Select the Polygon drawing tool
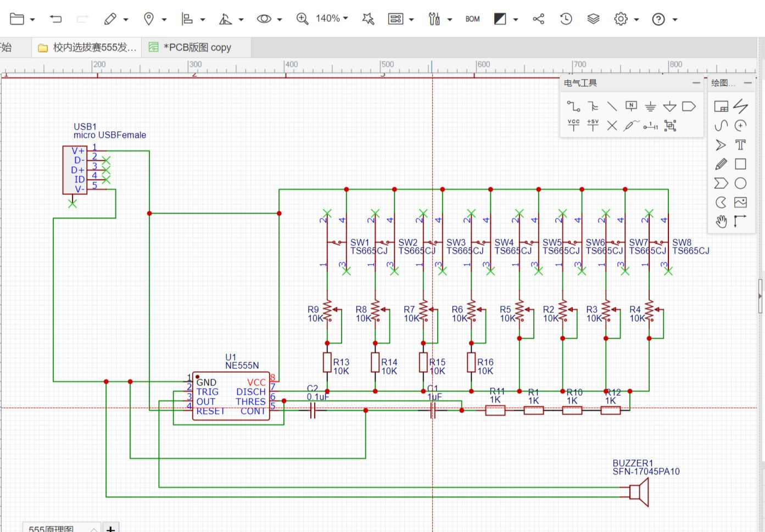The image size is (765, 532). tap(721, 183)
